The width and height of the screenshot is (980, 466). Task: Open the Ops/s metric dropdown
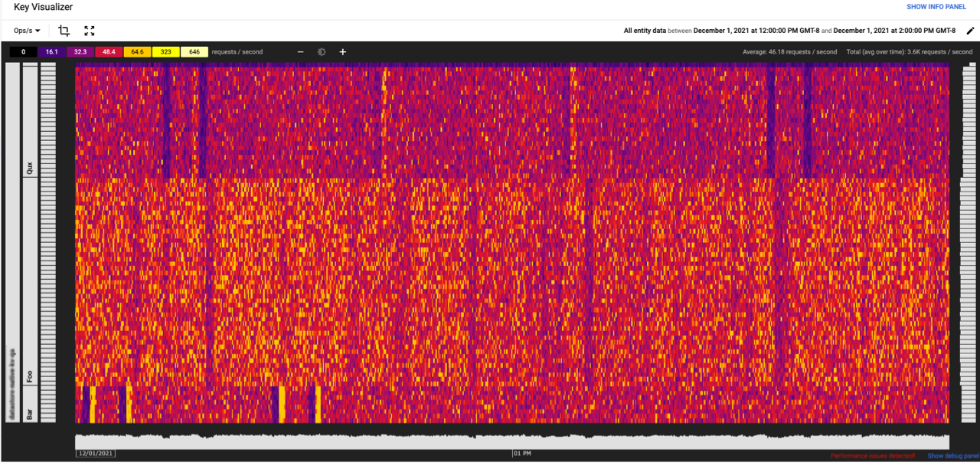[x=27, y=31]
